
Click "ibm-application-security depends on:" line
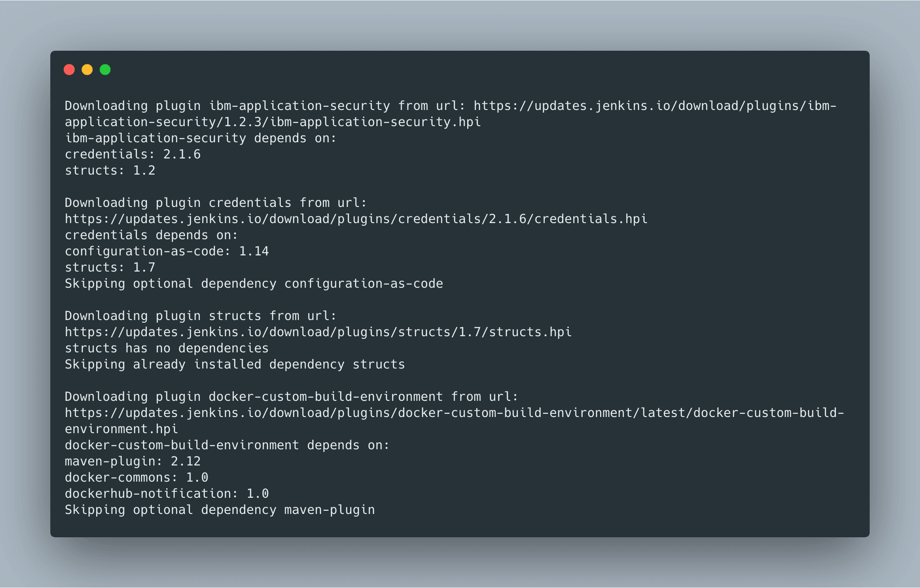click(201, 138)
